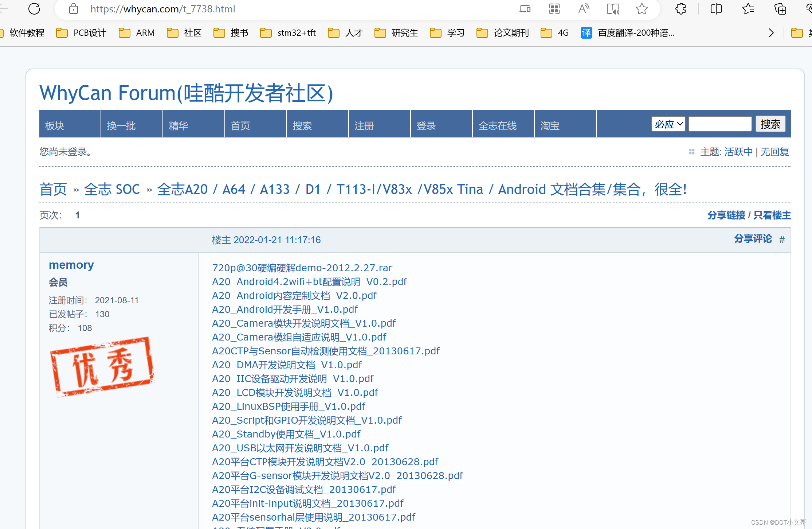Open the A20_LinuxBSP使用手册_V1.0.pdf link
This screenshot has height=529, width=812.
pyautogui.click(x=289, y=406)
